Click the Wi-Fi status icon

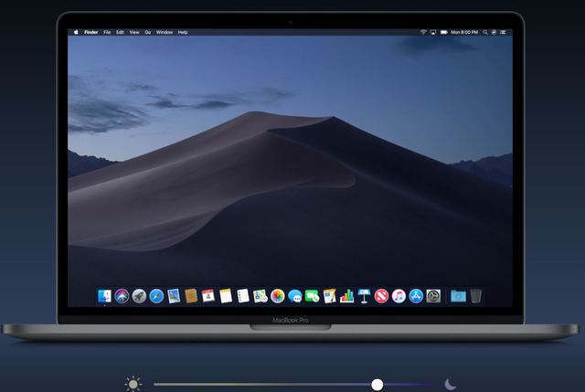[x=423, y=32]
